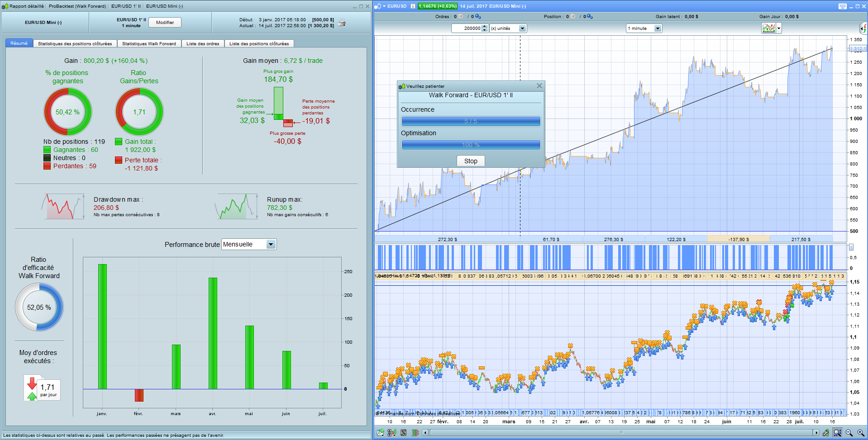Image resolution: width=868 pixels, height=440 pixels.
Task: Expand the side panel arrow at chart right edge
Action: pos(864,28)
